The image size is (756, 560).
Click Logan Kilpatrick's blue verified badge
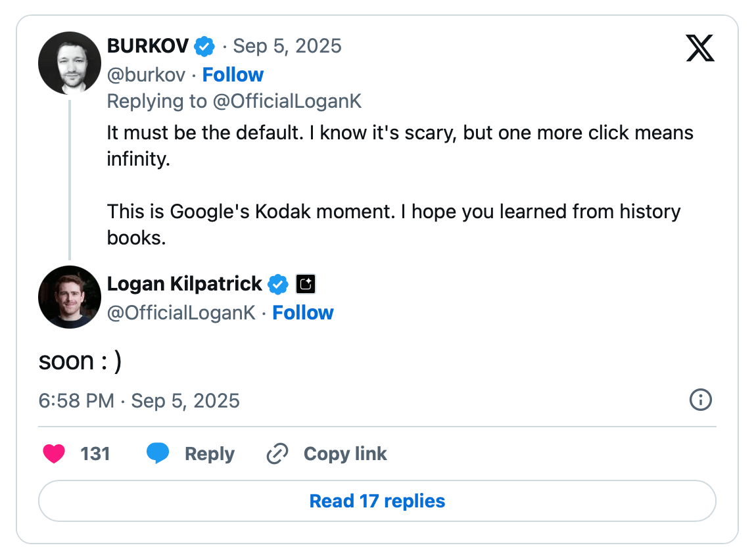tap(278, 284)
